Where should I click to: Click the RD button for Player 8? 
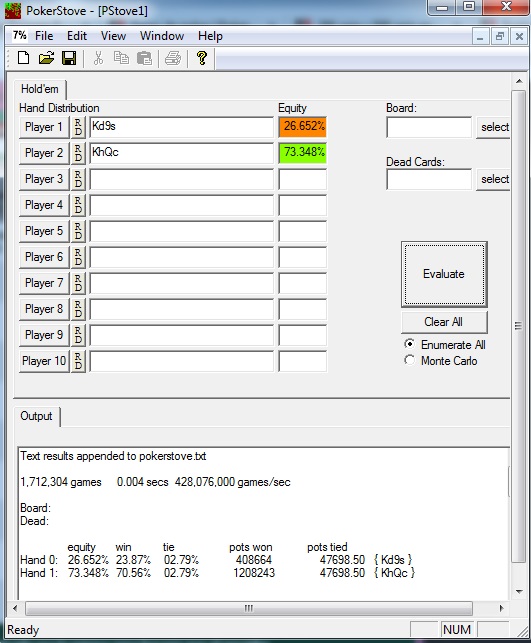click(x=78, y=309)
